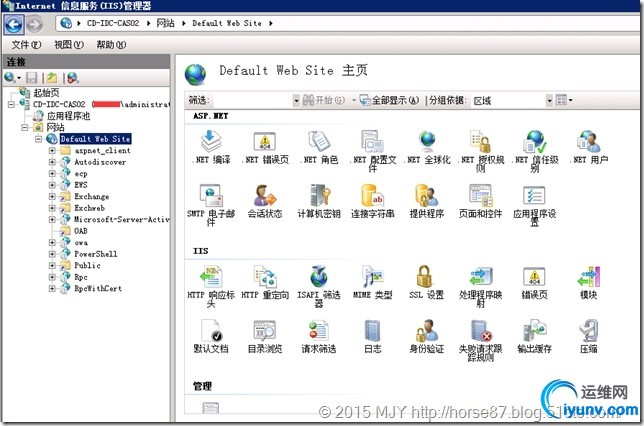Click the save icon in connections toolbar

pyautogui.click(x=32, y=78)
